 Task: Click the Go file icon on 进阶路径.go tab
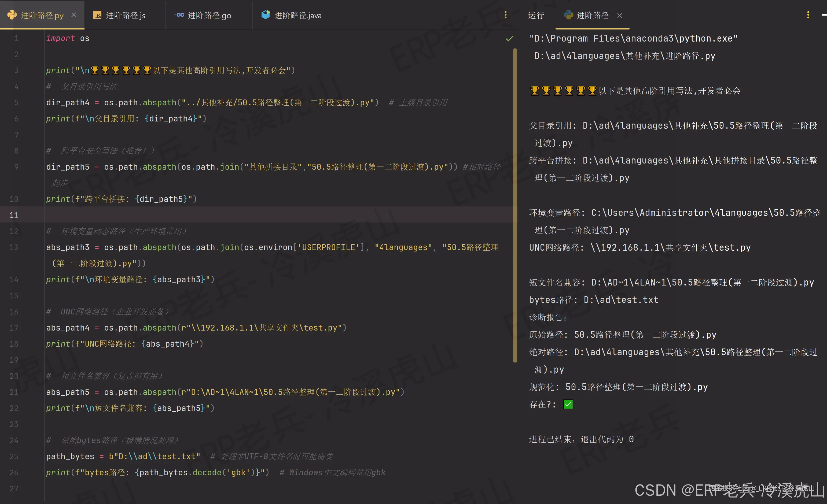coord(179,15)
